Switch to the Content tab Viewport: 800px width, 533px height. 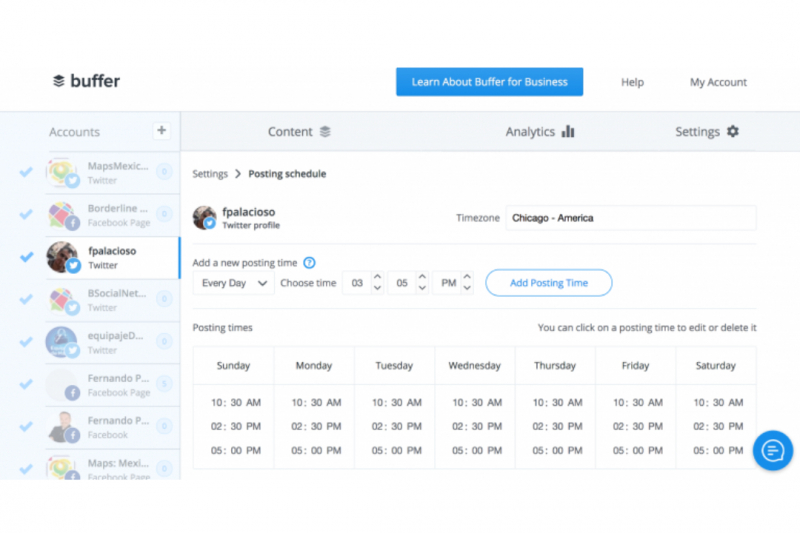point(299,132)
